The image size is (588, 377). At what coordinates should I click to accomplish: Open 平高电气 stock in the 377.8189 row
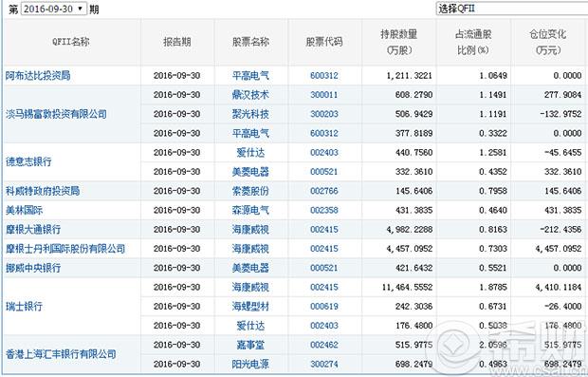click(250, 133)
